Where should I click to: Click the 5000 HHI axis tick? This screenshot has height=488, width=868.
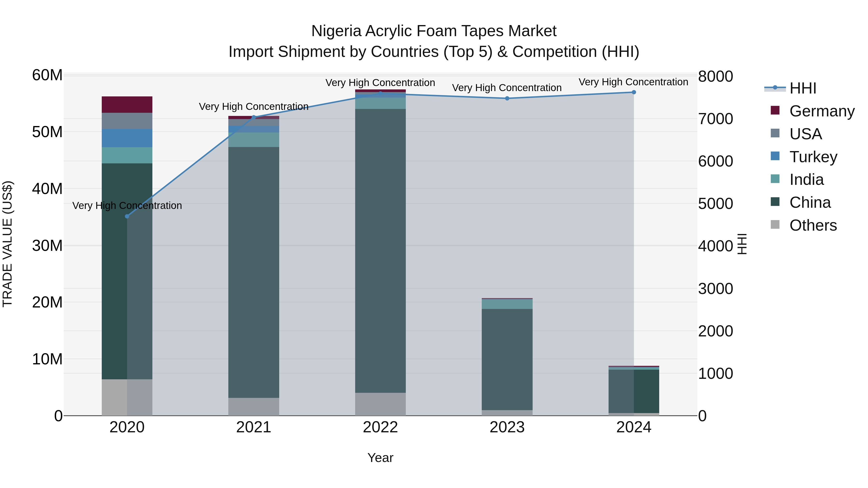(x=715, y=204)
